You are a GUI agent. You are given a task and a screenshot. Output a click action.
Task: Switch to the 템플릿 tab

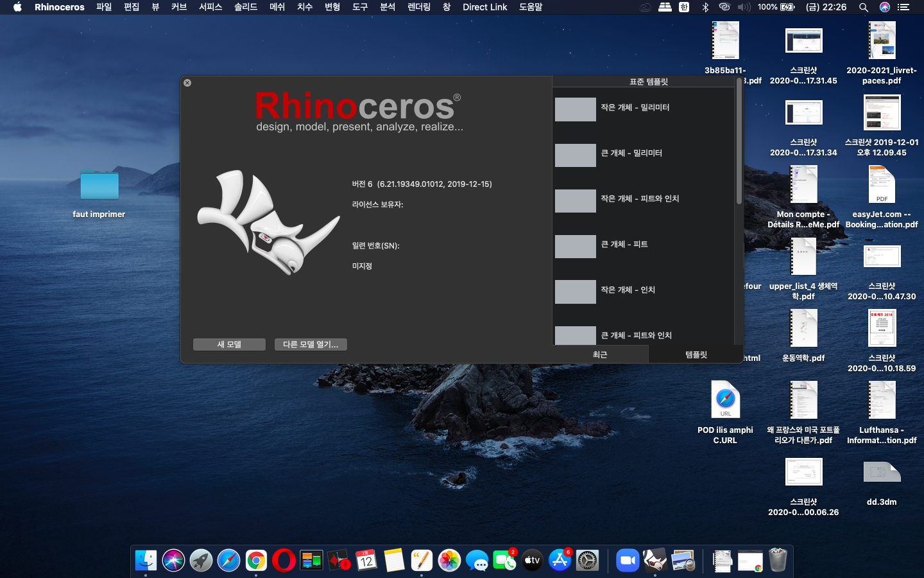(696, 355)
